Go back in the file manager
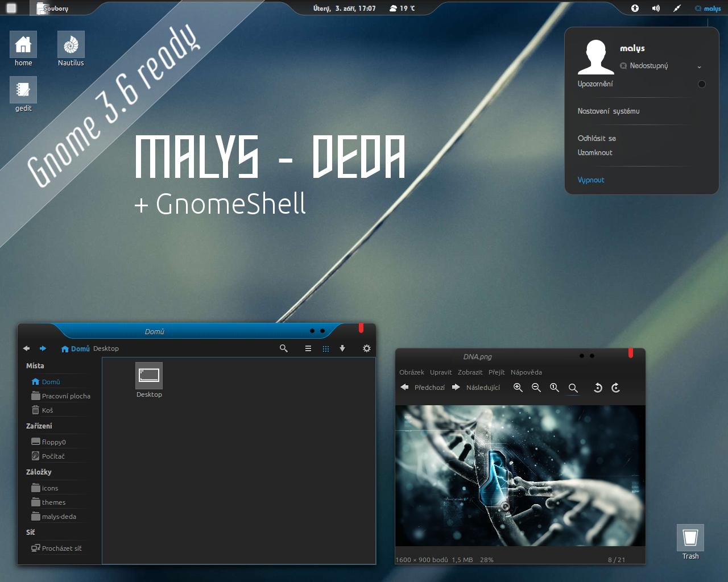Image resolution: width=728 pixels, height=582 pixels. pyautogui.click(x=26, y=348)
